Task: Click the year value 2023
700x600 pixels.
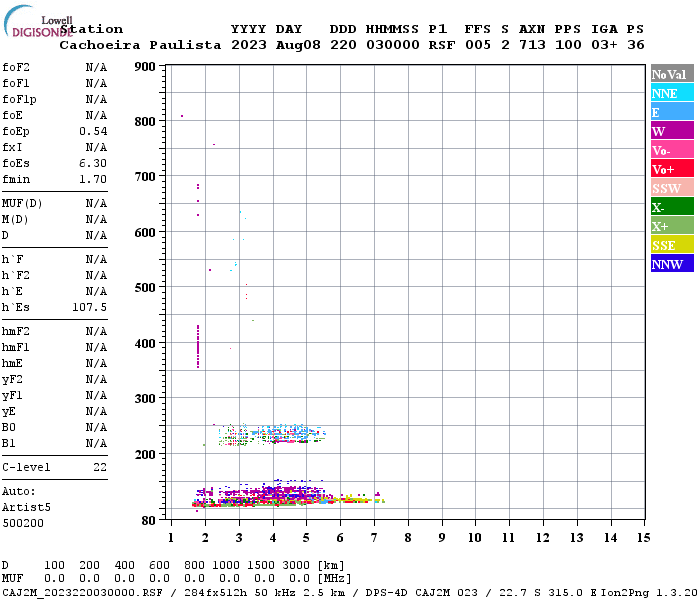Action: click(x=249, y=45)
